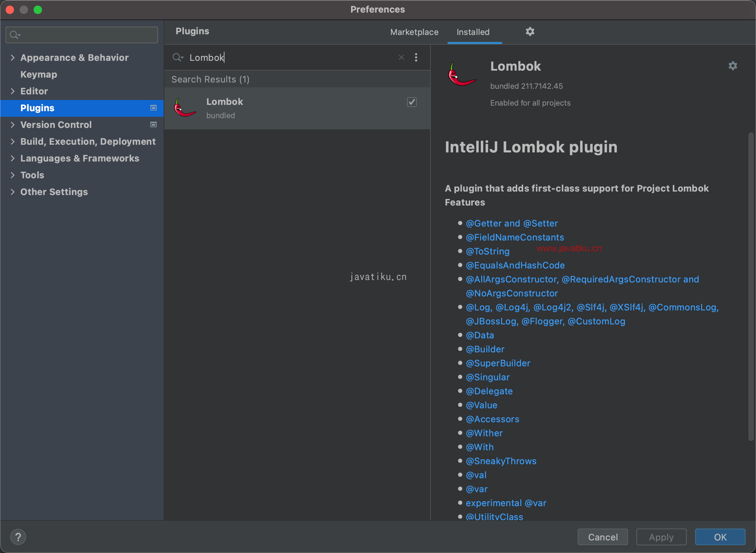This screenshot has width=756, height=553.
Task: Click the large Lombok logo in details
Action: pos(462,74)
